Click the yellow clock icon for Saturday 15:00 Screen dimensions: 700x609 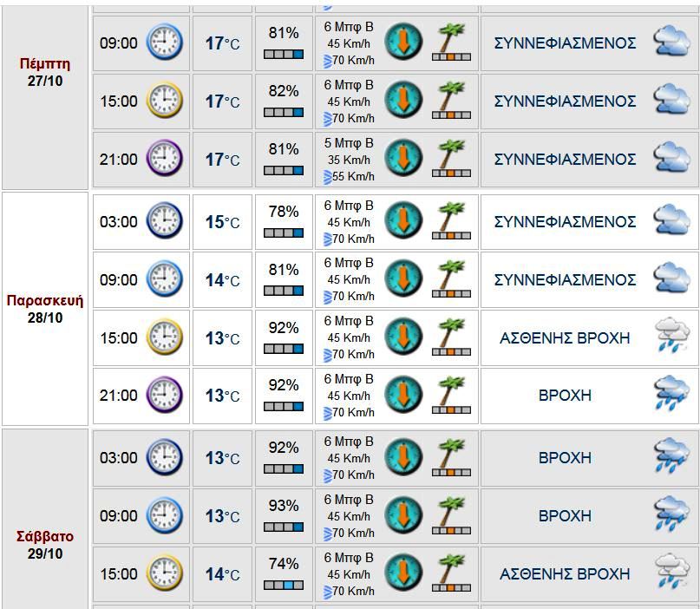click(165, 573)
